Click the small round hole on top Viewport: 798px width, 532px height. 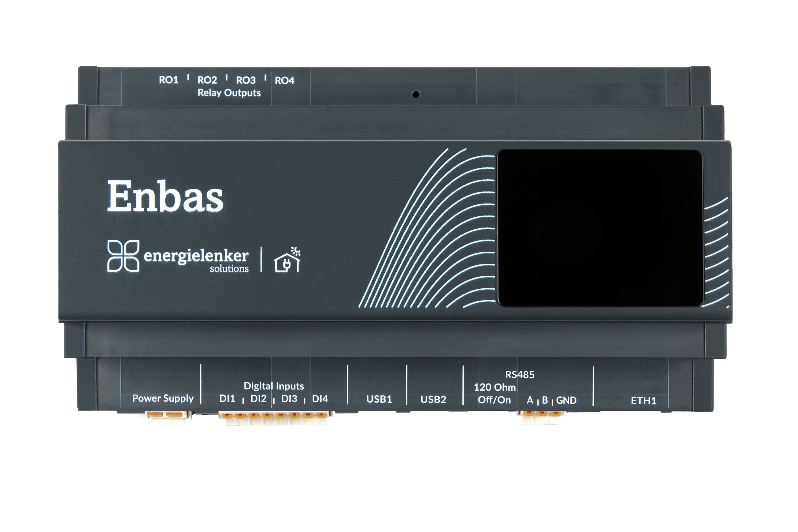click(x=416, y=94)
